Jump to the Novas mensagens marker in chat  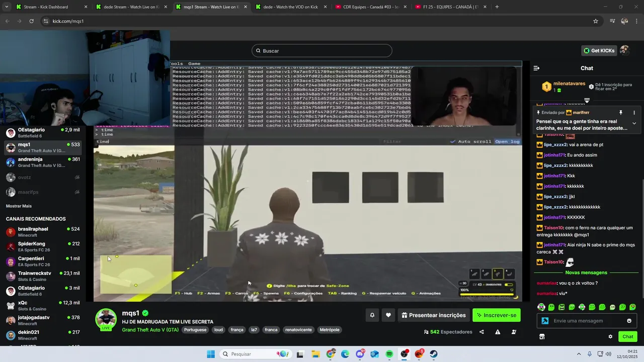pos(586,273)
